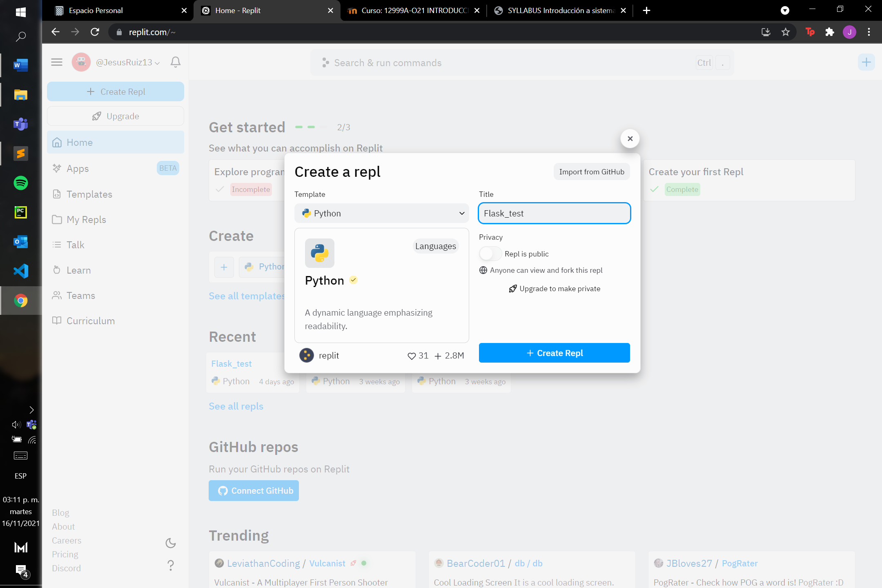The image size is (882, 588).
Task: Expand the Python template dropdown
Action: (381, 213)
